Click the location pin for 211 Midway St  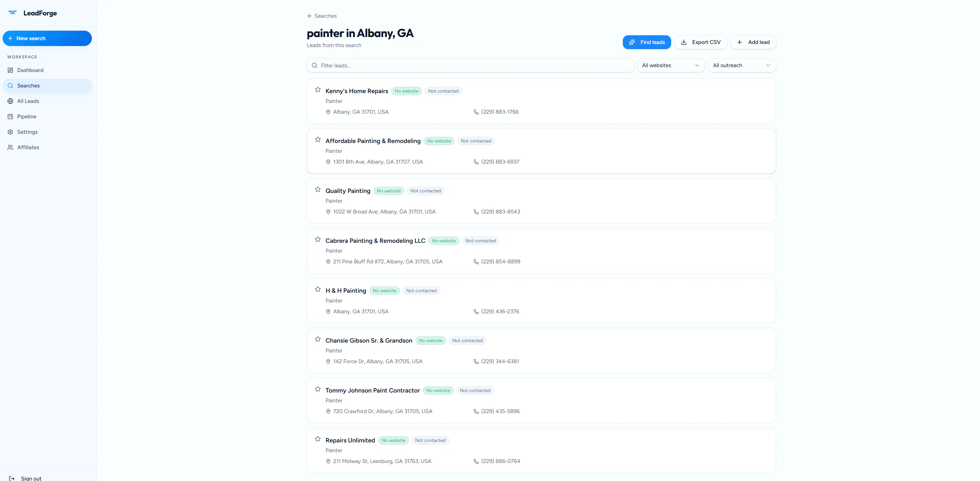[x=328, y=461]
